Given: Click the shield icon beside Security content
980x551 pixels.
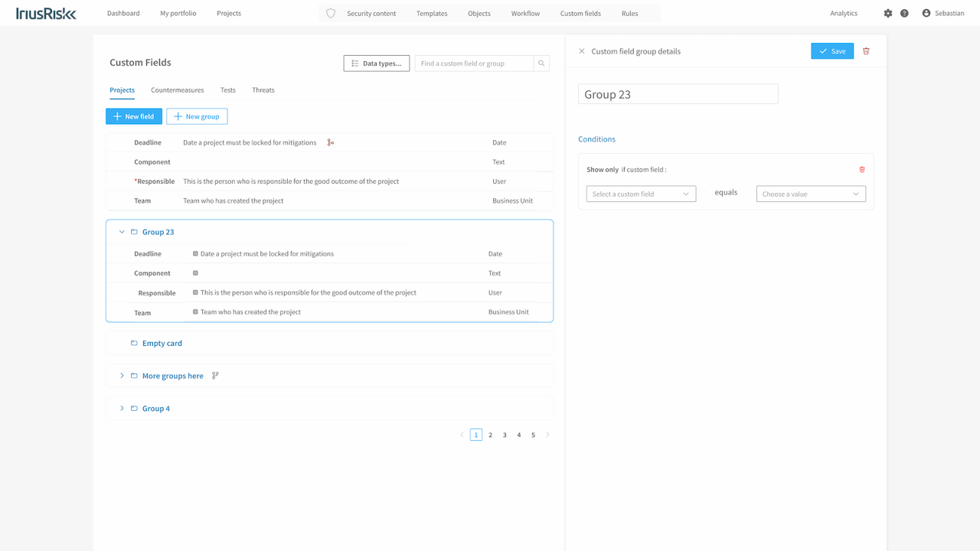Looking at the screenshot, I should (331, 13).
